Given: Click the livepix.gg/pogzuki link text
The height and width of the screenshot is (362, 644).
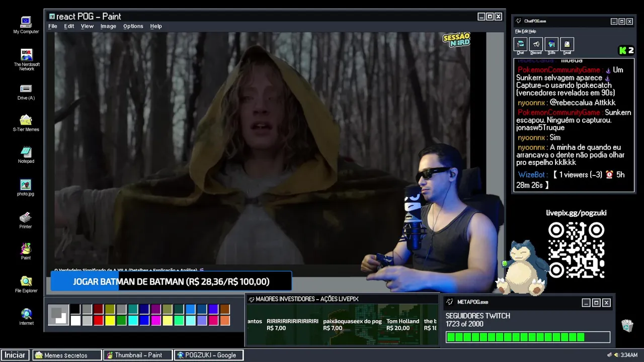Looking at the screenshot, I should [576, 213].
